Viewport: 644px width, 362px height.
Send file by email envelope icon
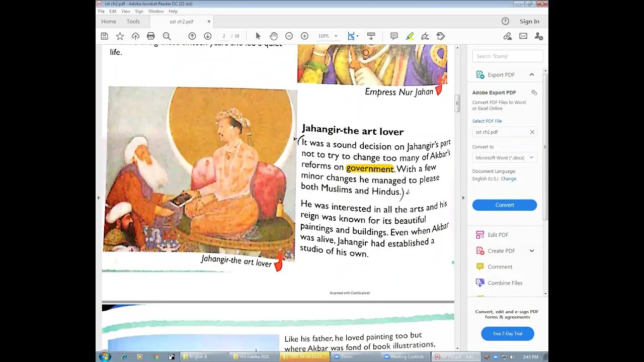tap(523, 36)
